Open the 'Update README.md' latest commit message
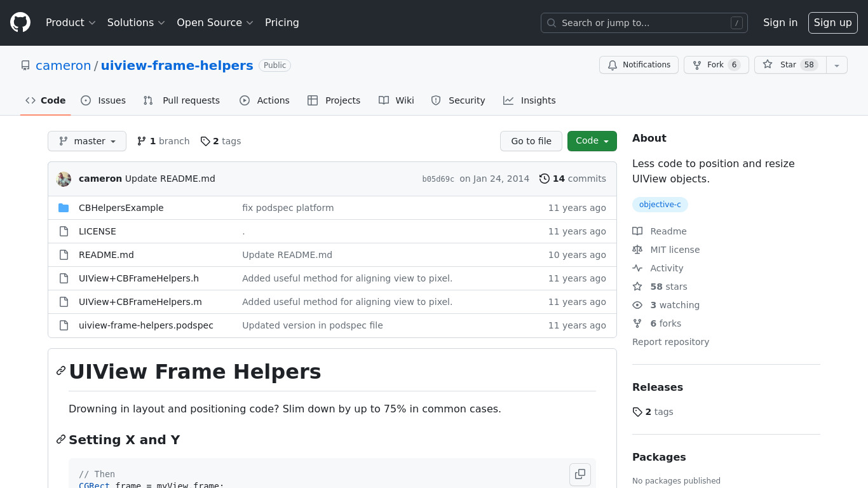Screen dimensions: 868x488 (170, 179)
